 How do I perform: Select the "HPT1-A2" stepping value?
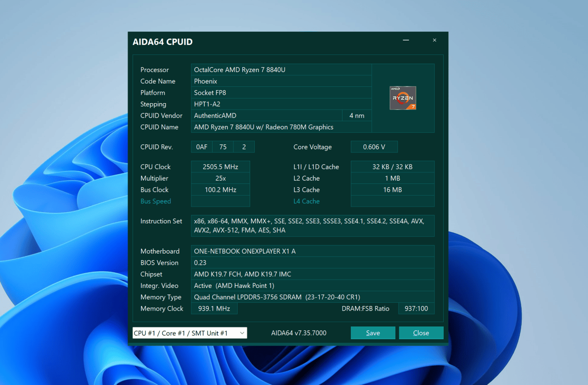click(281, 104)
